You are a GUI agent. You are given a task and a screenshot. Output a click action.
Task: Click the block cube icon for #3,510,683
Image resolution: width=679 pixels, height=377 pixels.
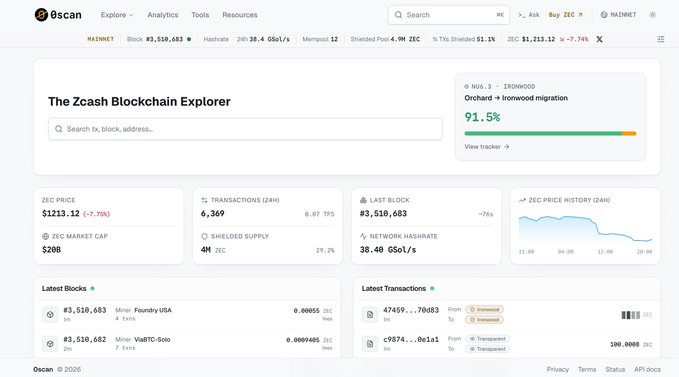click(50, 315)
